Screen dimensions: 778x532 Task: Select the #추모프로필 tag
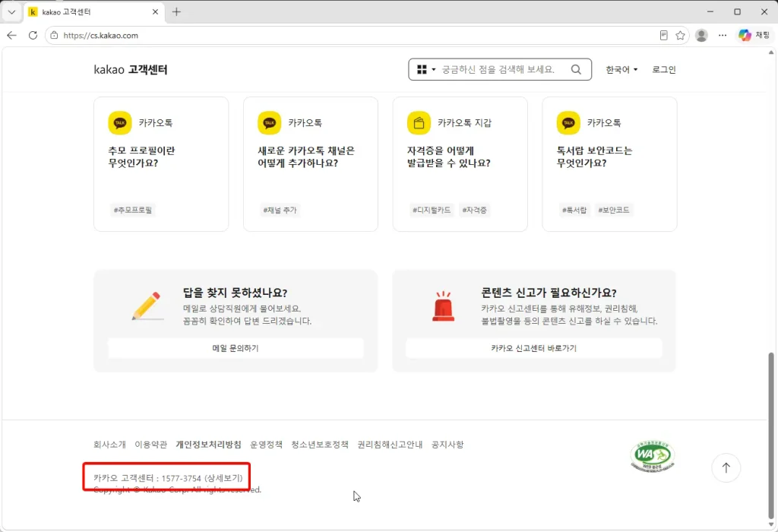[x=132, y=210]
